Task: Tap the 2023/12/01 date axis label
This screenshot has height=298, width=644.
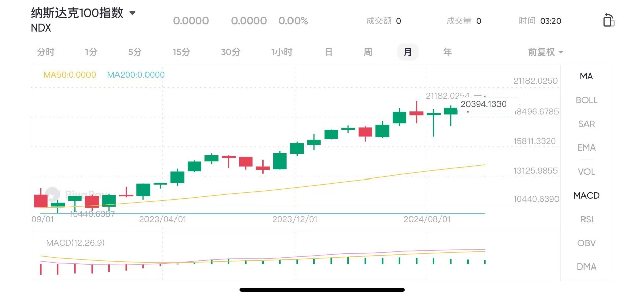Action: click(295, 219)
